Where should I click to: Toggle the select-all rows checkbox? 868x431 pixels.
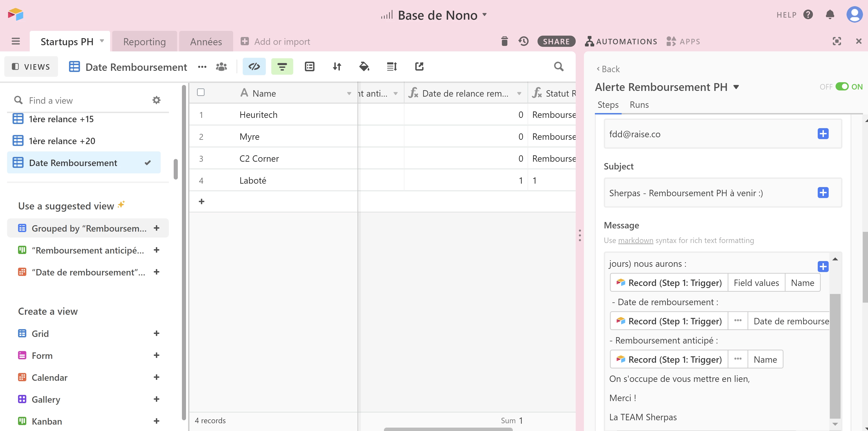(x=200, y=92)
